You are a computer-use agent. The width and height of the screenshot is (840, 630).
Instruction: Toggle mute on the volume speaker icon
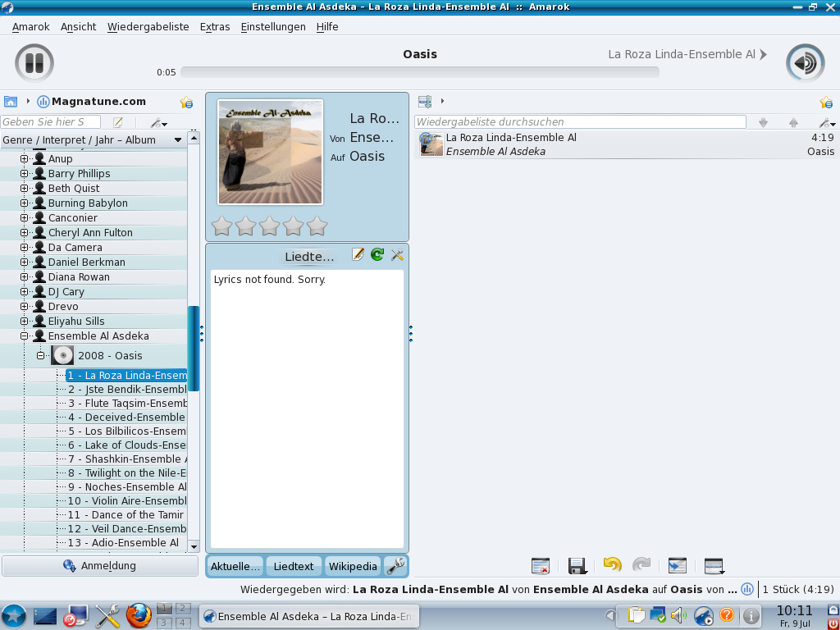coord(804,62)
